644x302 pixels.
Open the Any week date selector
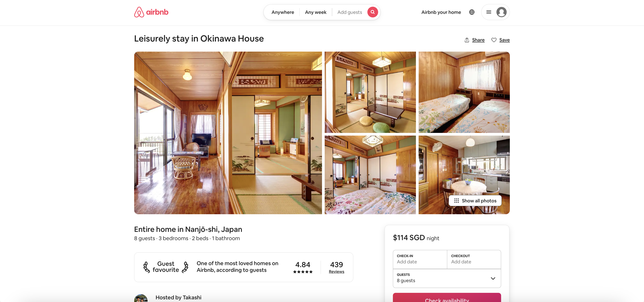(316, 12)
